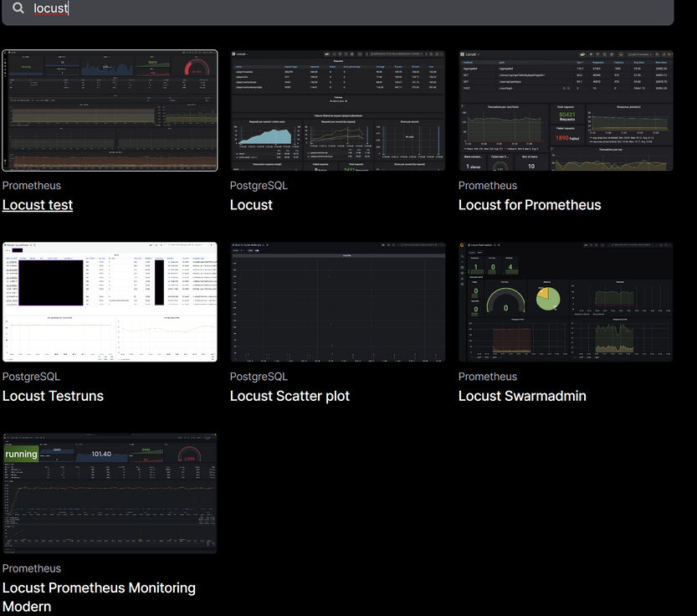Click the PostgreSQL label above 'Locust Testruns'
This screenshot has height=616, width=697.
coord(31,377)
